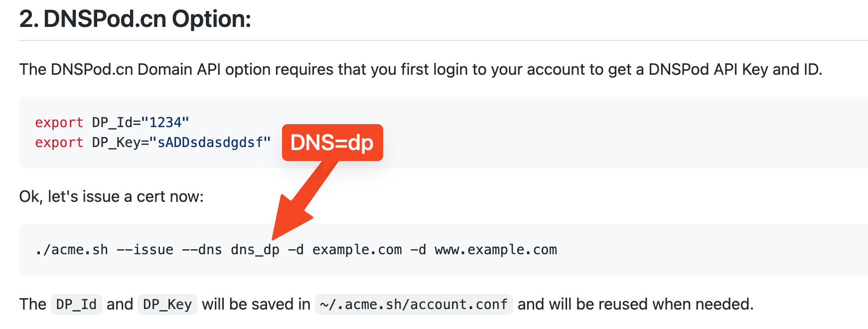Click the '2. DNSPod.cn Option:' heading
868x329 pixels.
135,19
